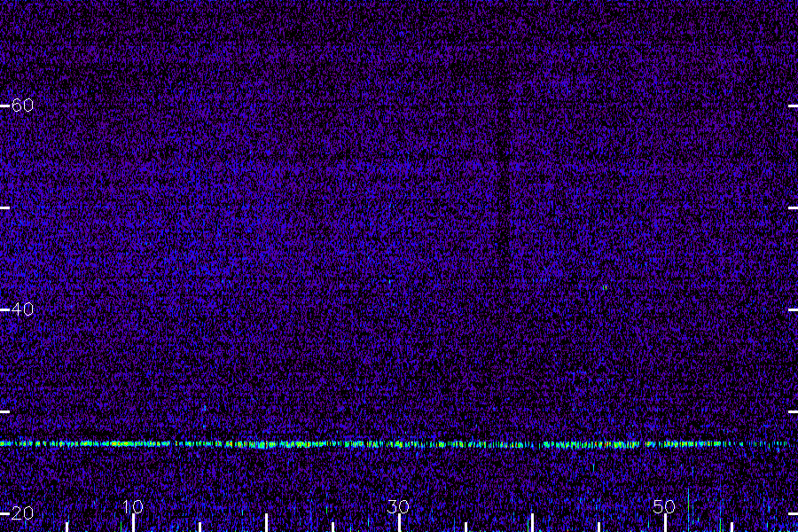
Task: Click the 50 label on horizontal axis
Action: click(664, 506)
